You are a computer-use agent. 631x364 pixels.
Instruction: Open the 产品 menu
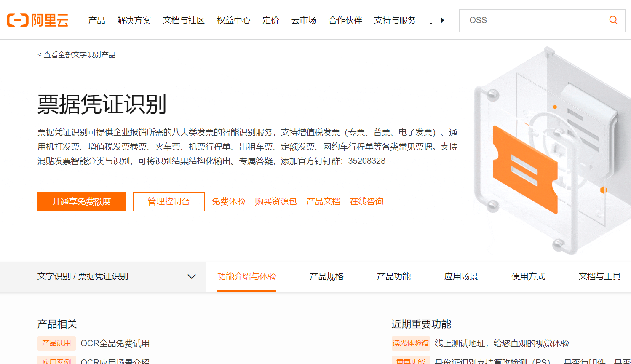tap(96, 20)
